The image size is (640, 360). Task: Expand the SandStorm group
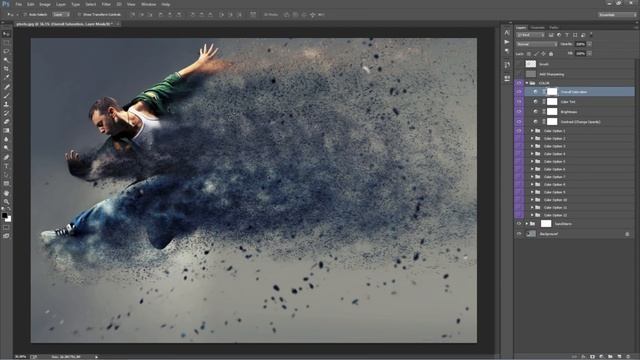527,224
